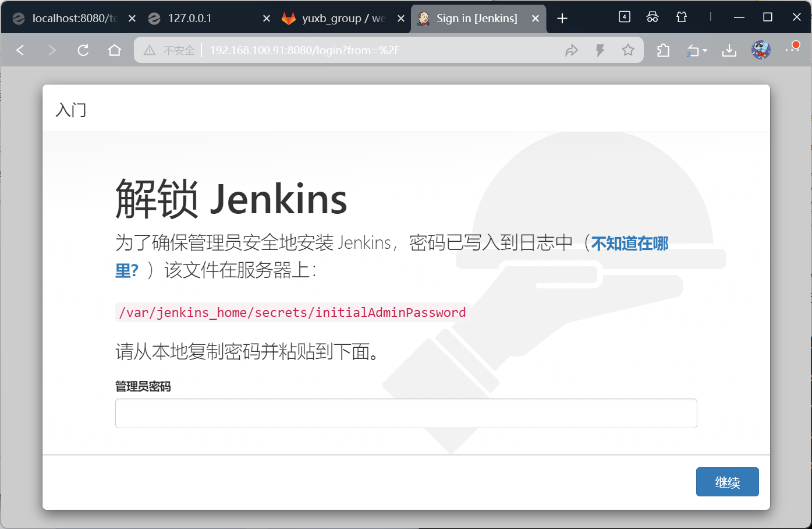Click the share arrow icon in address bar
Image resolution: width=812 pixels, height=529 pixels.
pos(572,51)
